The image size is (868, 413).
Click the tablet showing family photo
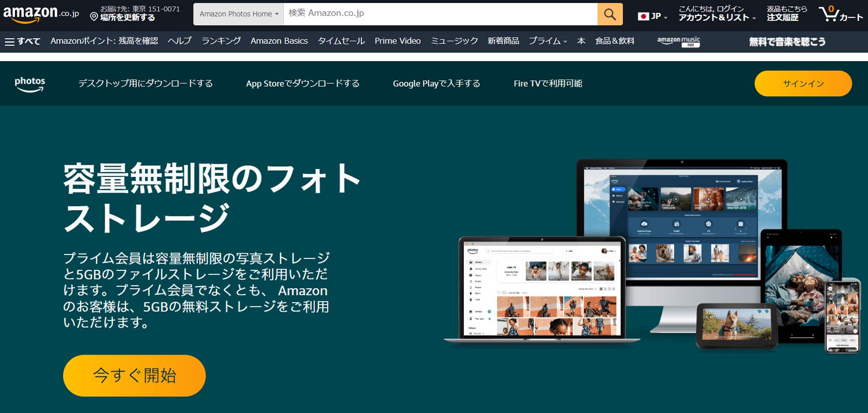click(802, 286)
